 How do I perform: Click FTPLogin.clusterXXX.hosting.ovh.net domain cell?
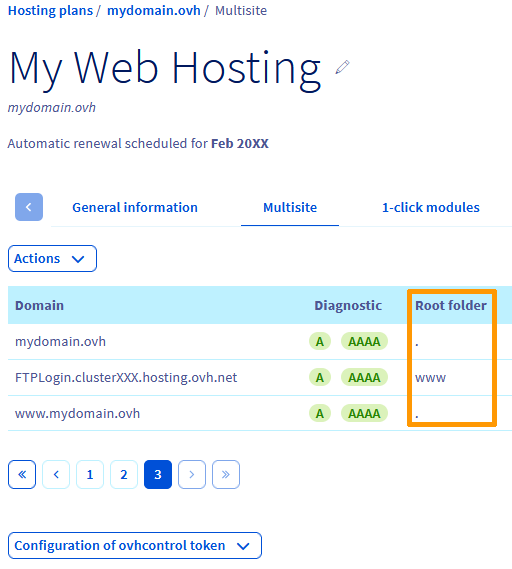(126, 377)
